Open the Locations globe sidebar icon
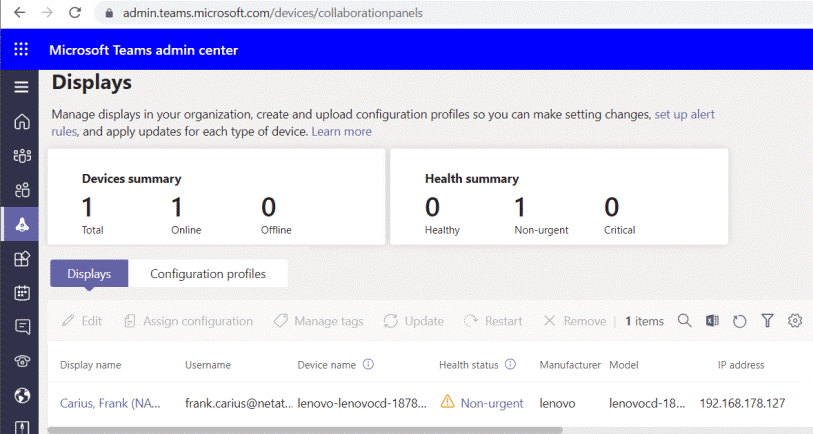 coord(22,396)
